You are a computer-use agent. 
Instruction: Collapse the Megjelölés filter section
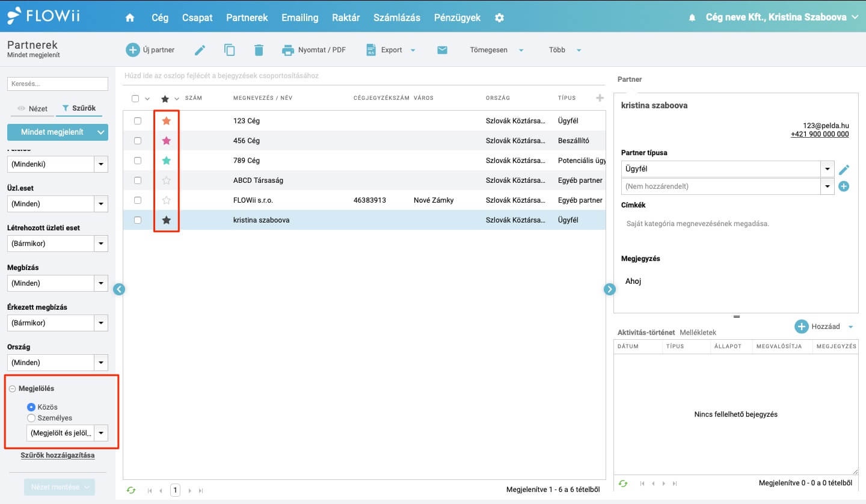[12, 389]
